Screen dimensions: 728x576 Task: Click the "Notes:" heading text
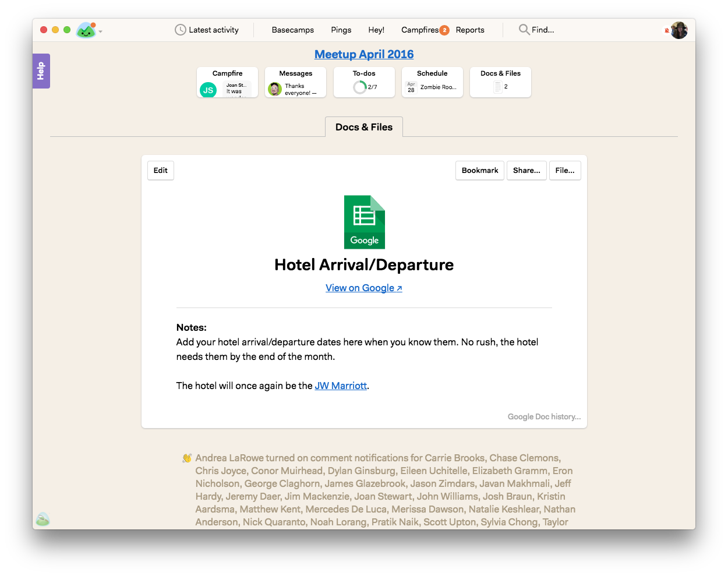click(x=192, y=327)
